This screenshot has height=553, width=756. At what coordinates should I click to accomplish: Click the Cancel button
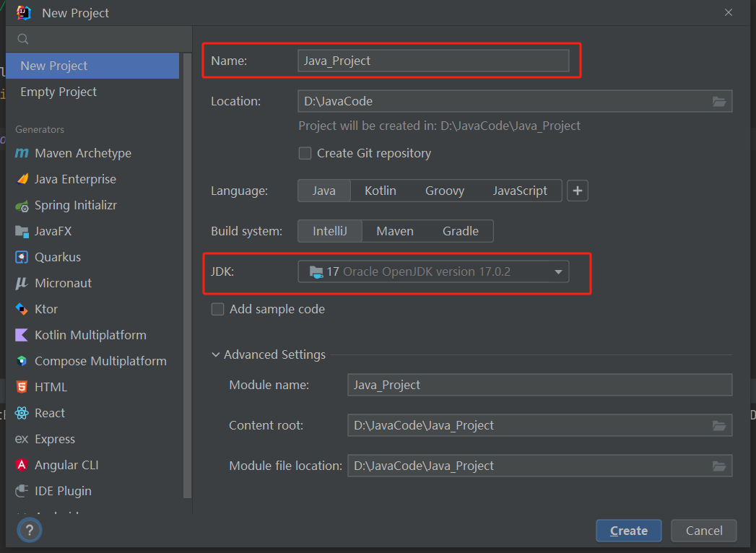tap(704, 531)
